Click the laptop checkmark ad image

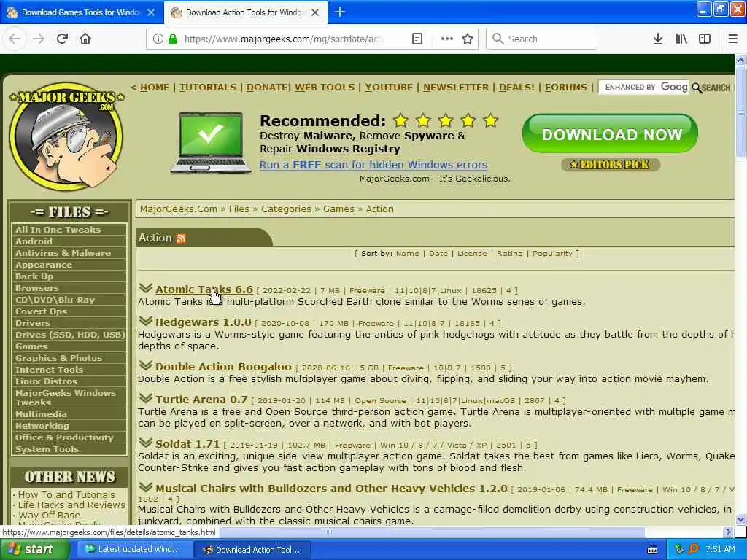[x=211, y=143]
